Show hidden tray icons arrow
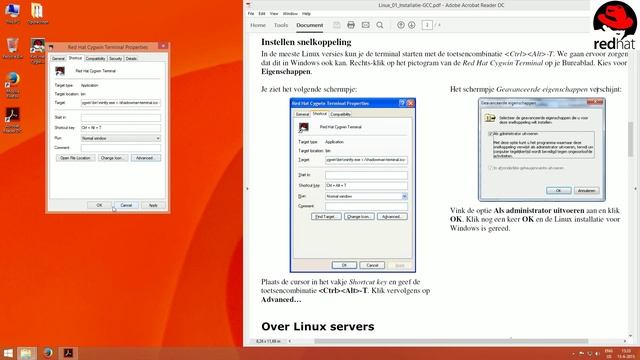Viewport: 640px width, 360px height. click(573, 353)
